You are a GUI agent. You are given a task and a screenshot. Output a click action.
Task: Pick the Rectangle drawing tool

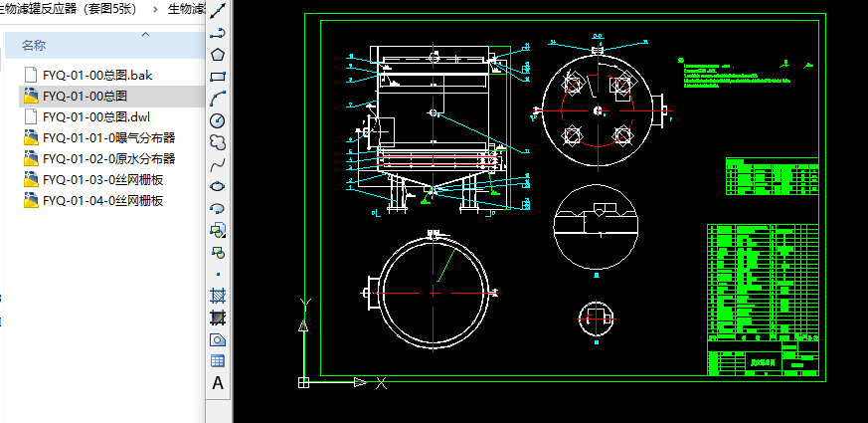[x=218, y=76]
